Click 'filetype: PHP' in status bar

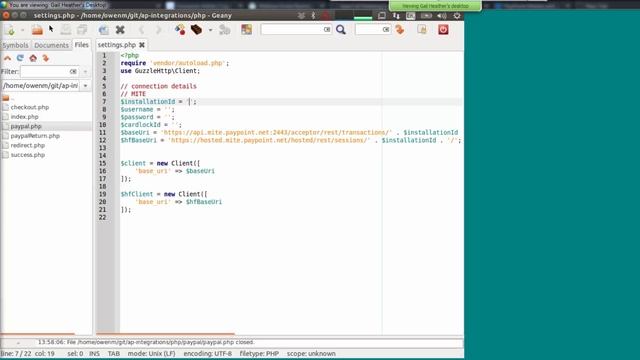pos(259,353)
